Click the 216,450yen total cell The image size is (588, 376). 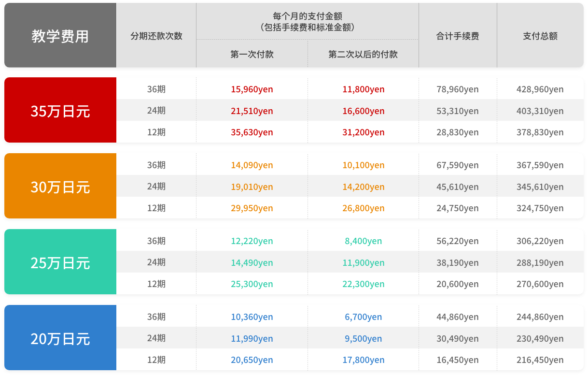(x=540, y=360)
